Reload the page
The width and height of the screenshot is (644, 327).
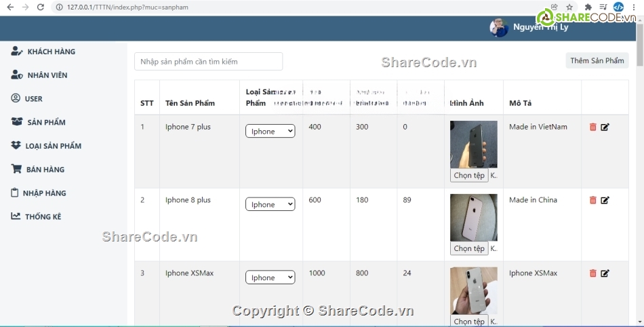pyautogui.click(x=40, y=7)
